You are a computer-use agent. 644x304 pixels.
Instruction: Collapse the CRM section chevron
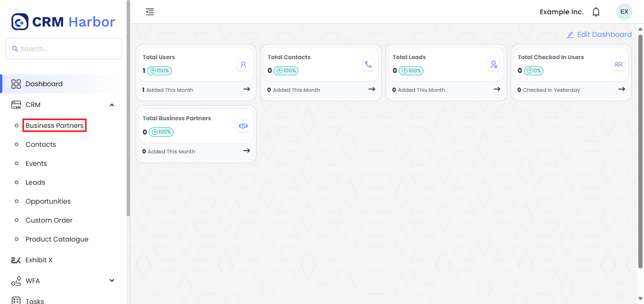[112, 105]
